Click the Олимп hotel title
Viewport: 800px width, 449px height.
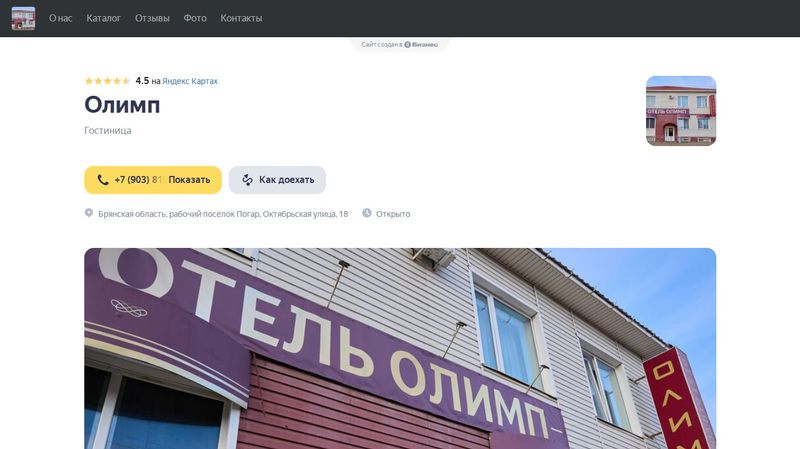tap(122, 105)
